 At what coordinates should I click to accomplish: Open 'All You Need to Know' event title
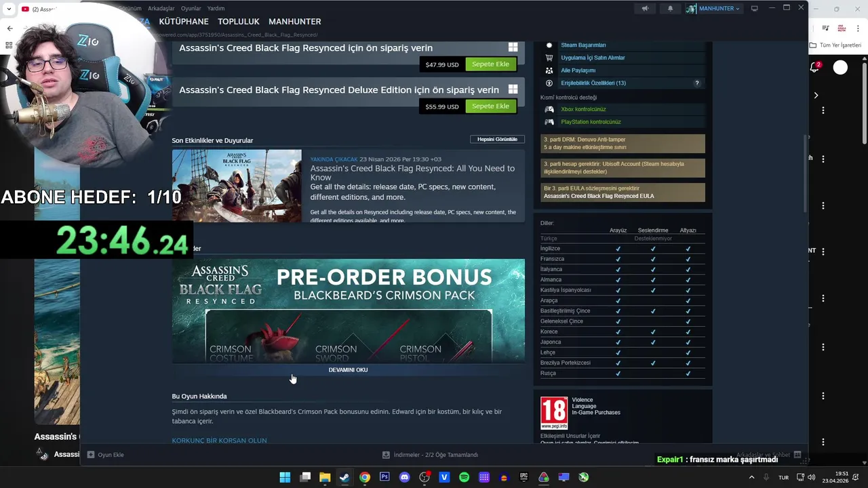tap(412, 173)
